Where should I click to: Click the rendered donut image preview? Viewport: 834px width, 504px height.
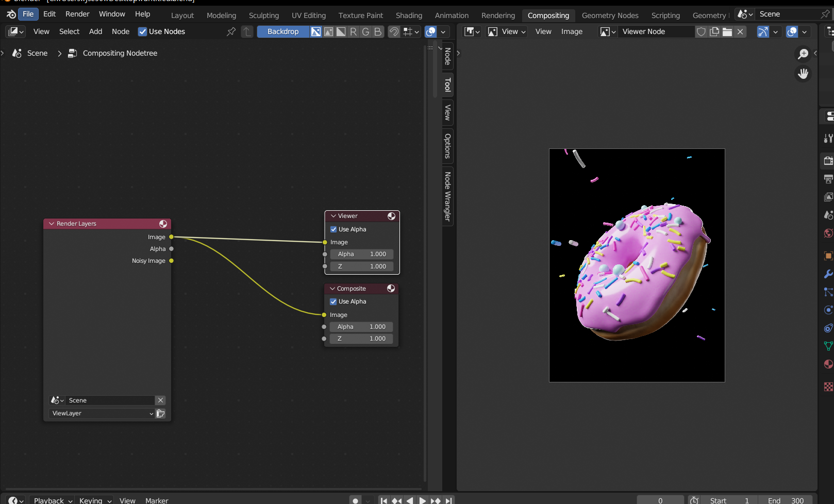click(637, 265)
